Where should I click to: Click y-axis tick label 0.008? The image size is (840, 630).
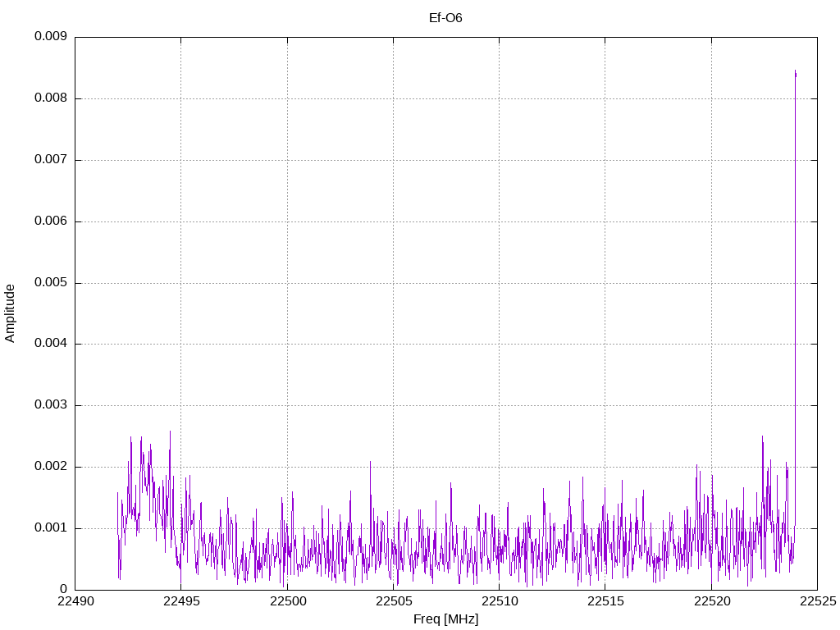click(x=50, y=98)
